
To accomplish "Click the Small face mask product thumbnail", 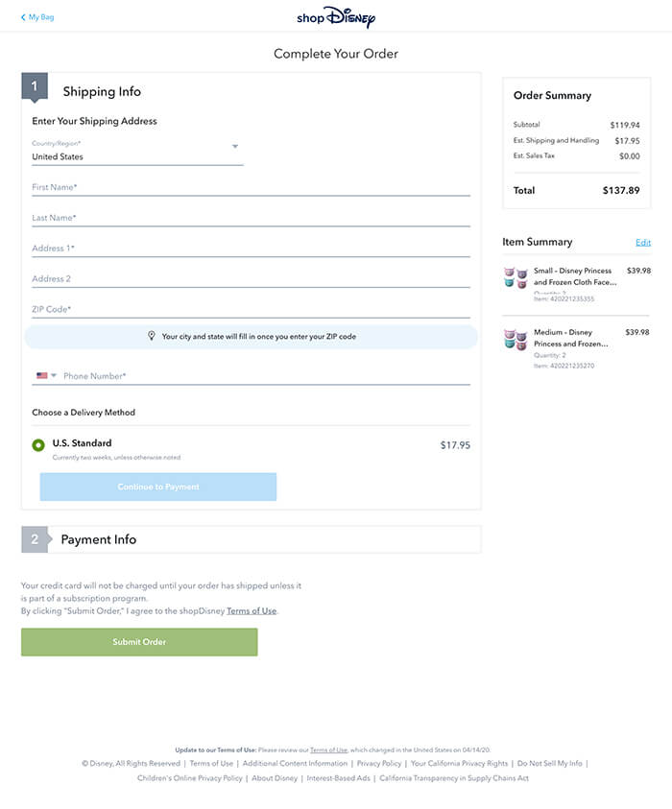I will tap(516, 278).
